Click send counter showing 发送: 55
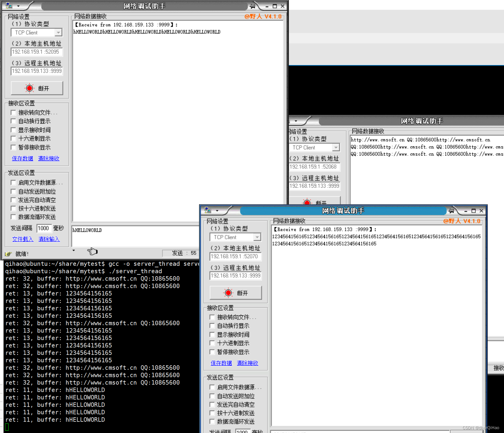504x433 pixels. tap(181, 253)
